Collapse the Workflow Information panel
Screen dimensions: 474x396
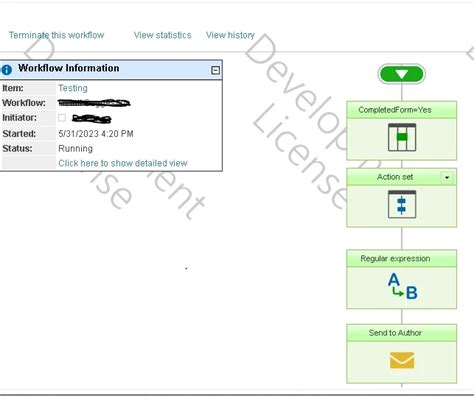tap(215, 70)
